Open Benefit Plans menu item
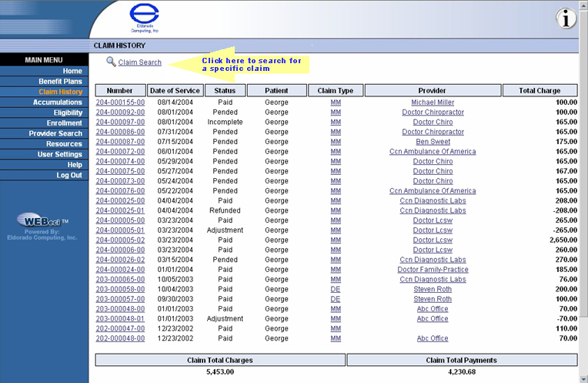The image size is (588, 383). click(x=60, y=82)
